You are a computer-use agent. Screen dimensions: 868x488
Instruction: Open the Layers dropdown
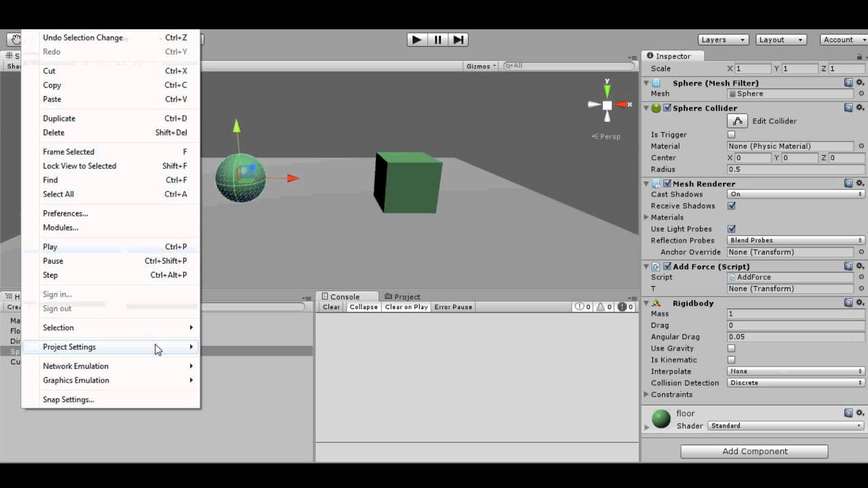click(723, 40)
